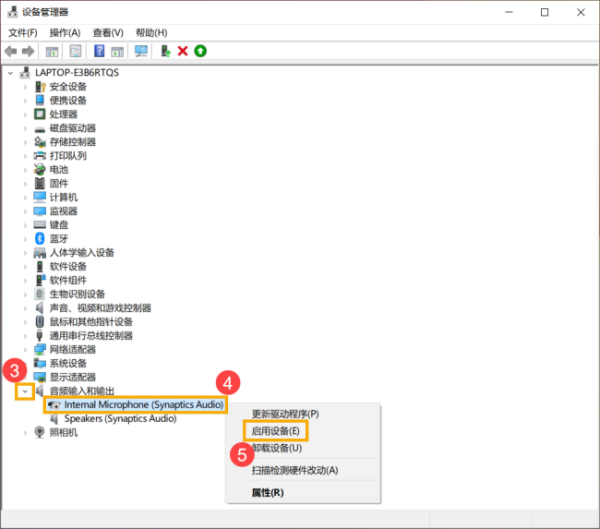Open the 操作(A) menu
This screenshot has height=529, width=600.
(x=65, y=33)
